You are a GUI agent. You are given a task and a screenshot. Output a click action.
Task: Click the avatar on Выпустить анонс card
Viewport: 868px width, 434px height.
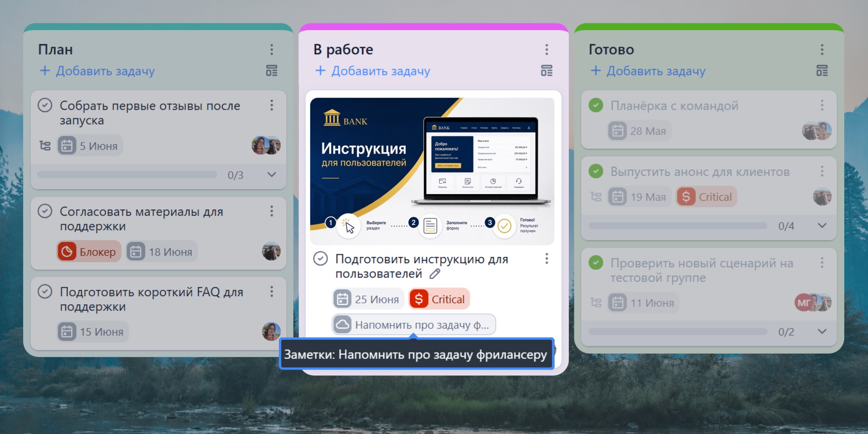coord(822,197)
